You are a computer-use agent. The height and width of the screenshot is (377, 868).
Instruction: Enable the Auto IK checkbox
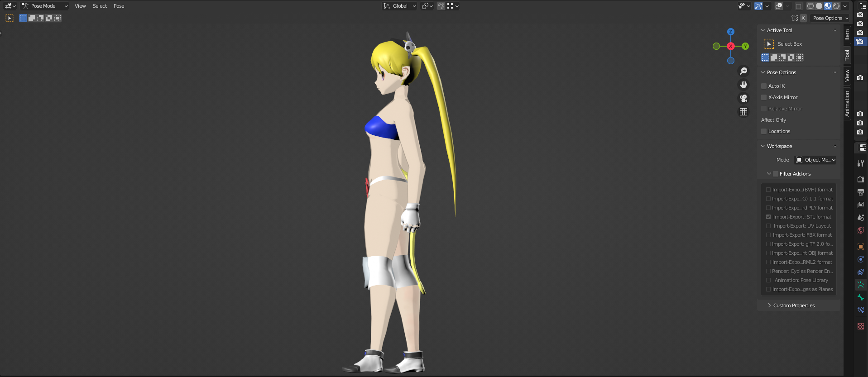pyautogui.click(x=764, y=86)
